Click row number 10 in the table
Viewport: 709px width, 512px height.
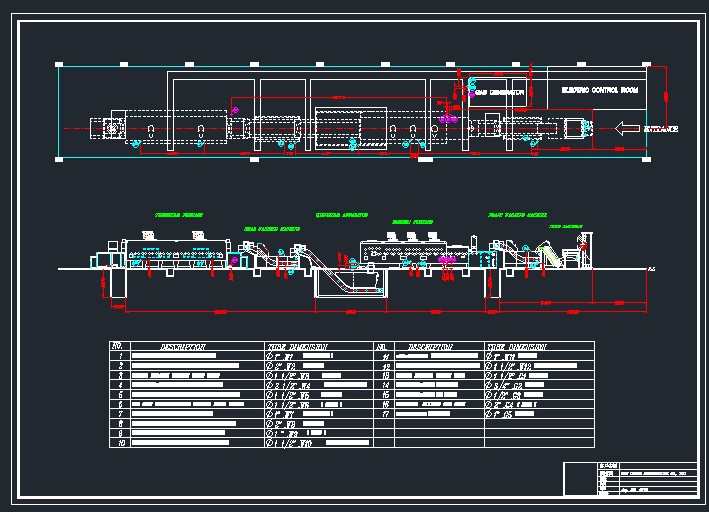(x=121, y=443)
